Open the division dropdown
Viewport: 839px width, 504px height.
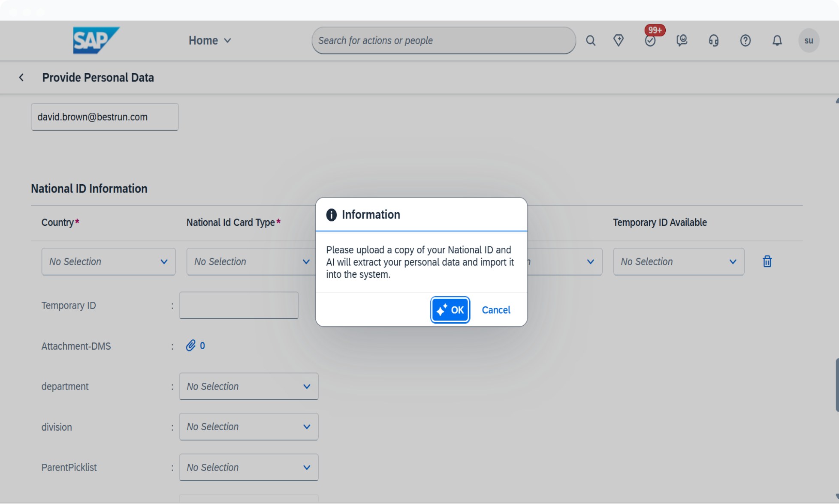tap(249, 426)
